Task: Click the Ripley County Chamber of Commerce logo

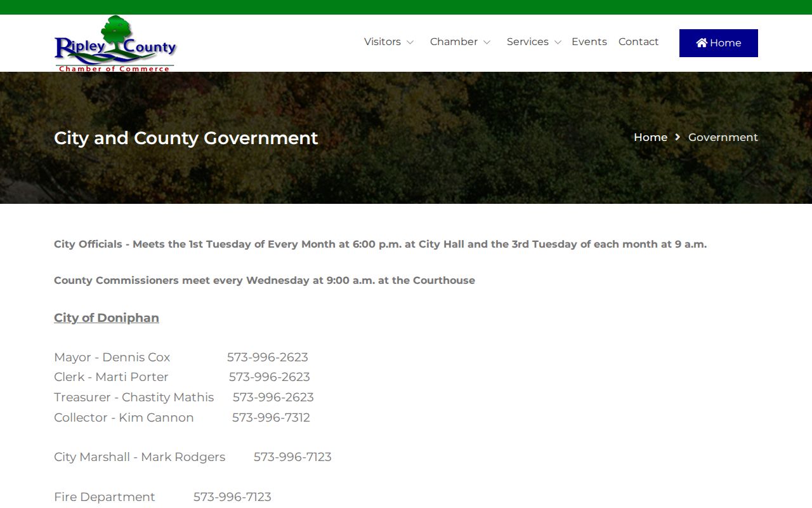Action: tap(115, 43)
